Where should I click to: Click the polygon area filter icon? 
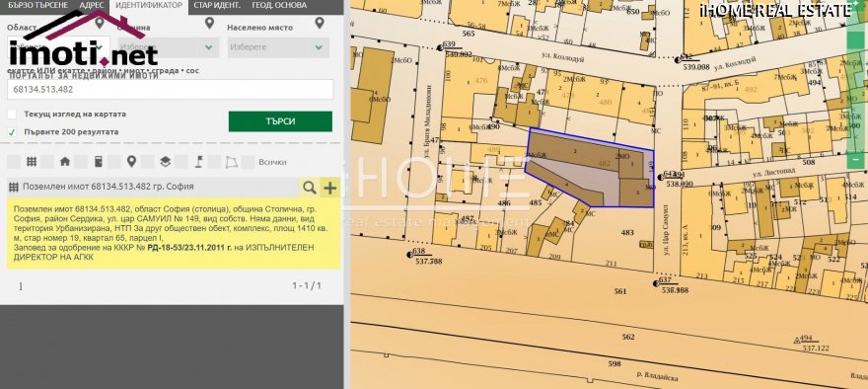coord(232,162)
